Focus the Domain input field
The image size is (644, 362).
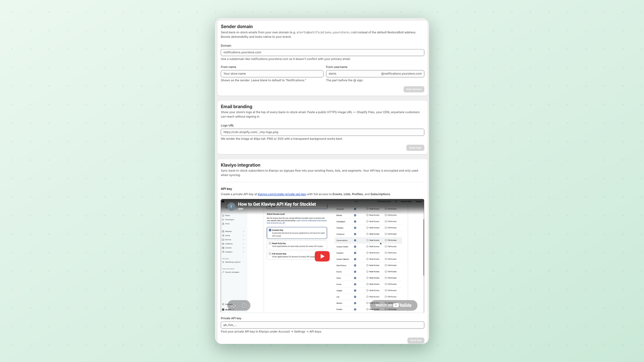click(322, 52)
